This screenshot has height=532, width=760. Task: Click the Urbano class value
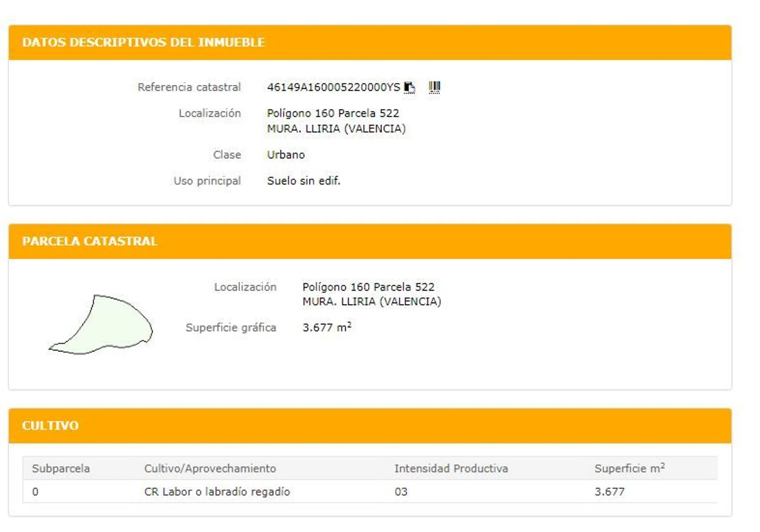(286, 155)
